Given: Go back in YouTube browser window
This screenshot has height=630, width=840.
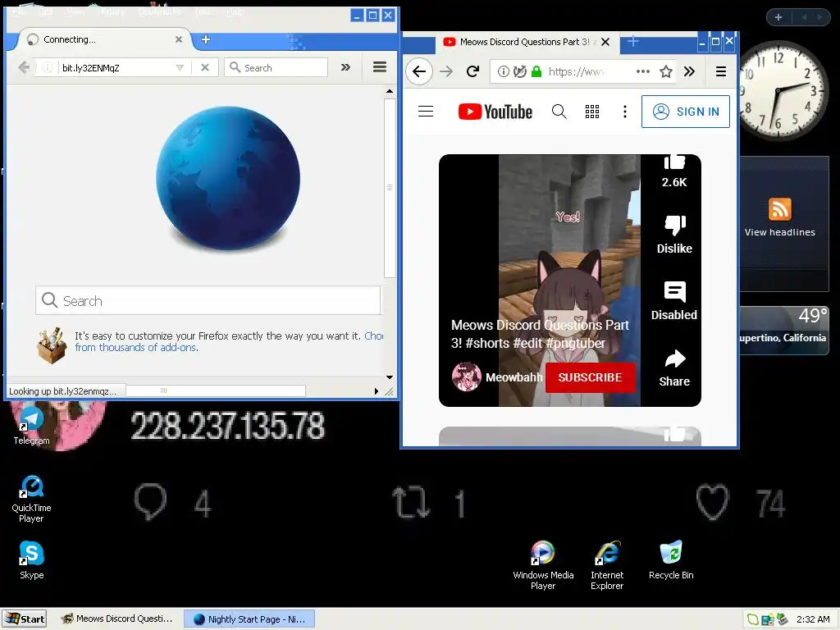Looking at the screenshot, I should [x=419, y=71].
